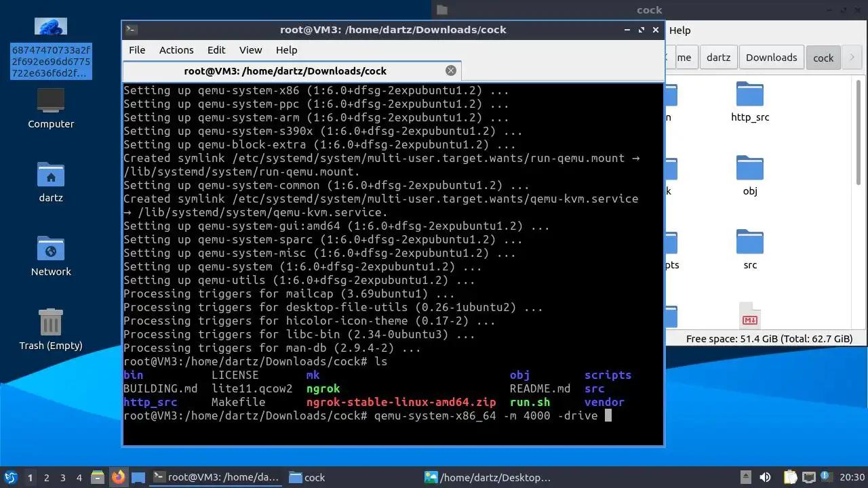The image size is (868, 488).
Task: Activate the root@VM3 terminal taskbar entry
Action: pos(215,477)
